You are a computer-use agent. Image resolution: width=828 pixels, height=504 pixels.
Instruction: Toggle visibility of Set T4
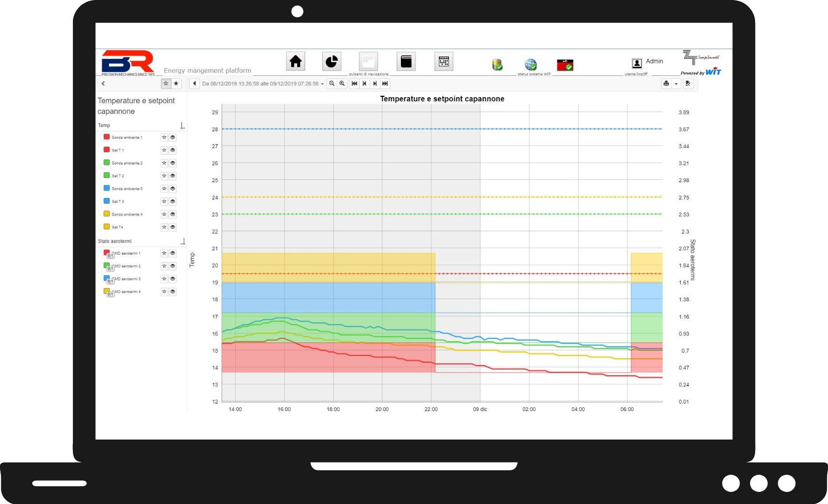(173, 227)
